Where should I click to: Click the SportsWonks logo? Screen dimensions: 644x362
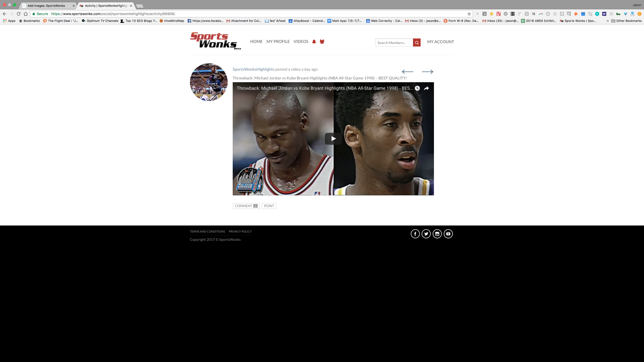coord(216,41)
